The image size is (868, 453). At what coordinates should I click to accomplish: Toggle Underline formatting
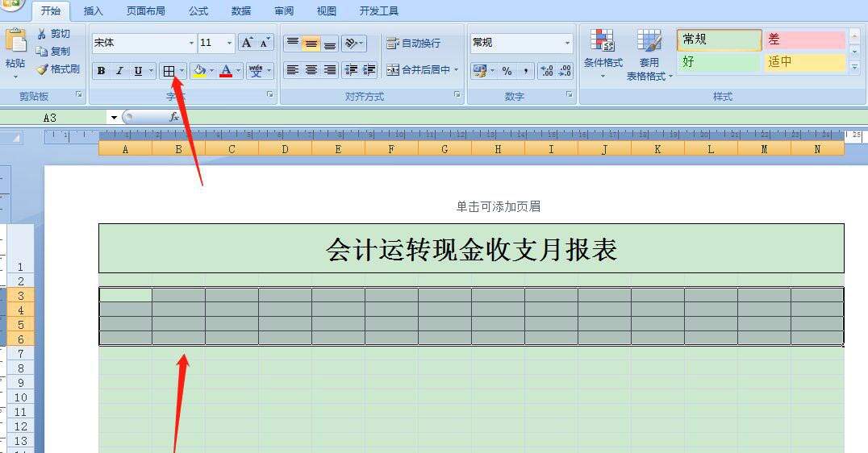[138, 71]
